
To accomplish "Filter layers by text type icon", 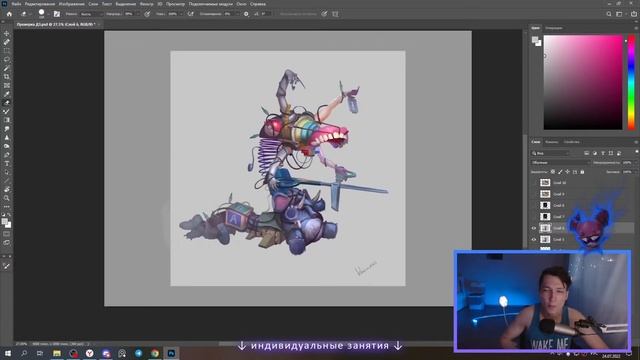I will click(603, 153).
